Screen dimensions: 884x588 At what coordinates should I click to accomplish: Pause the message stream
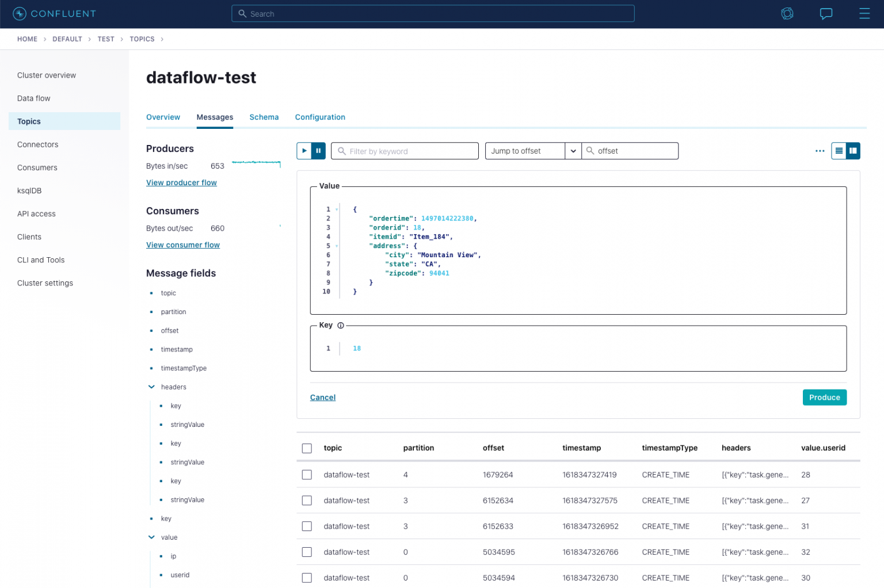pyautogui.click(x=318, y=151)
